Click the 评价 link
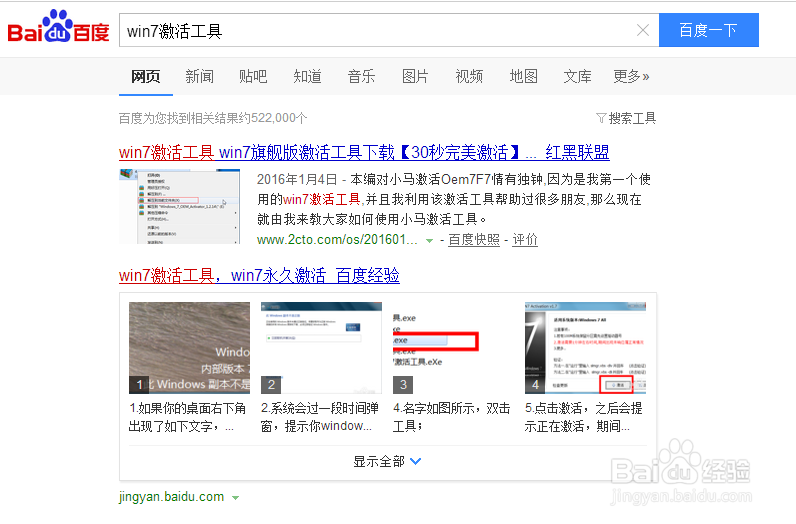 click(525, 240)
